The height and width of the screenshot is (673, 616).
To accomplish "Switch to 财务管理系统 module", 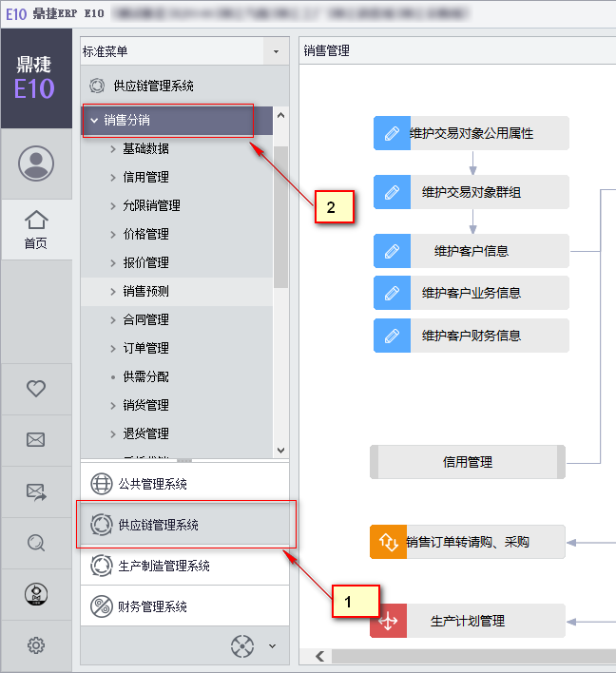I will (152, 606).
